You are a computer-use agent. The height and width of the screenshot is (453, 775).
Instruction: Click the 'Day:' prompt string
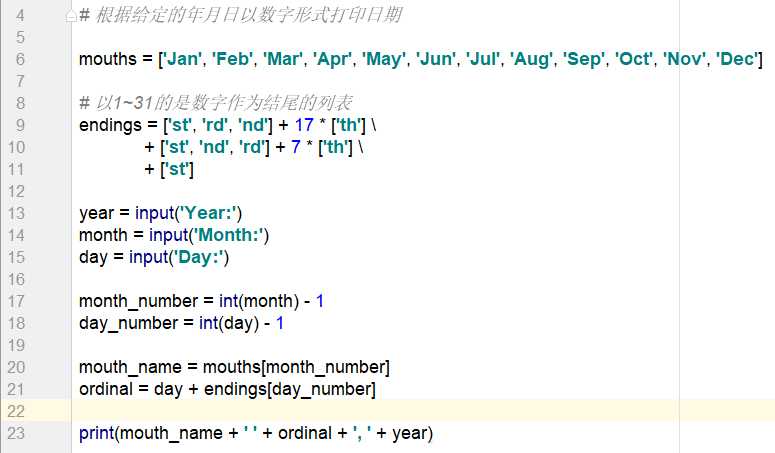pyautogui.click(x=198, y=257)
